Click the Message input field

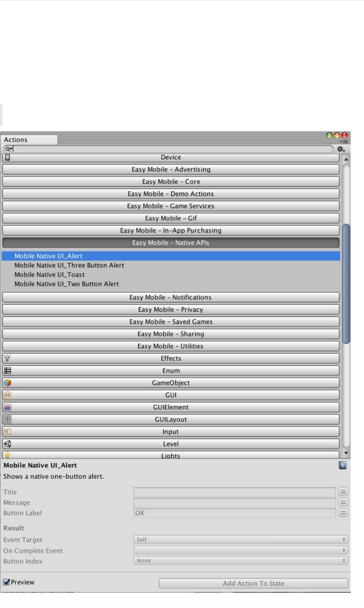click(x=235, y=502)
